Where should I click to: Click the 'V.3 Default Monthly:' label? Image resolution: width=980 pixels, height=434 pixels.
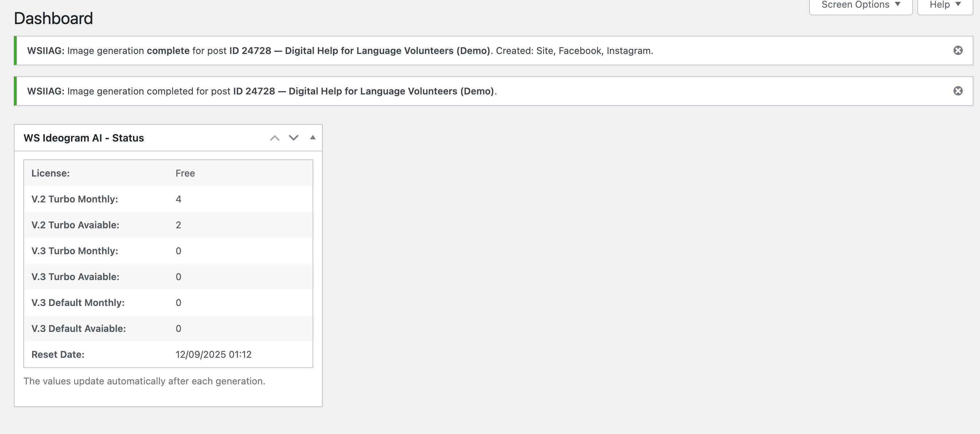pyautogui.click(x=78, y=303)
